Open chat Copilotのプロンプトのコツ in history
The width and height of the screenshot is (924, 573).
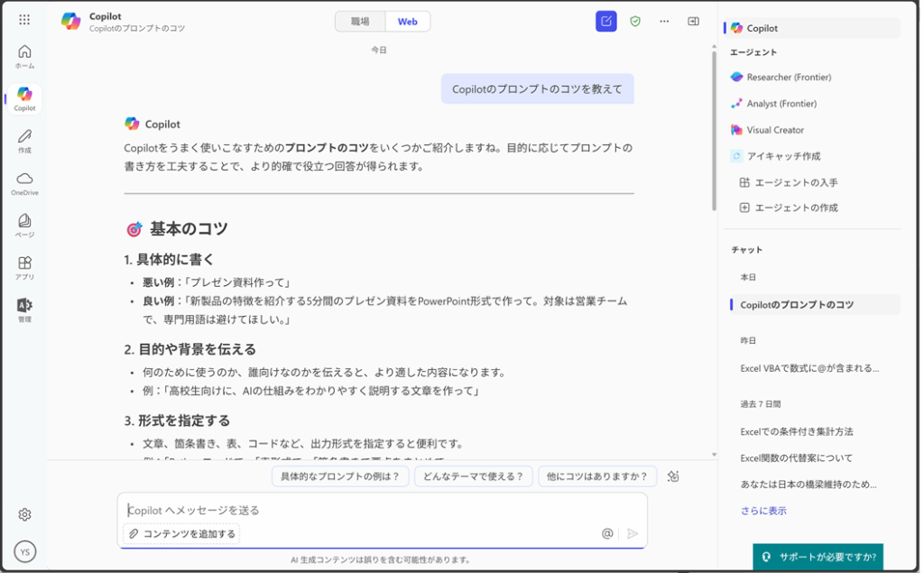(815, 305)
